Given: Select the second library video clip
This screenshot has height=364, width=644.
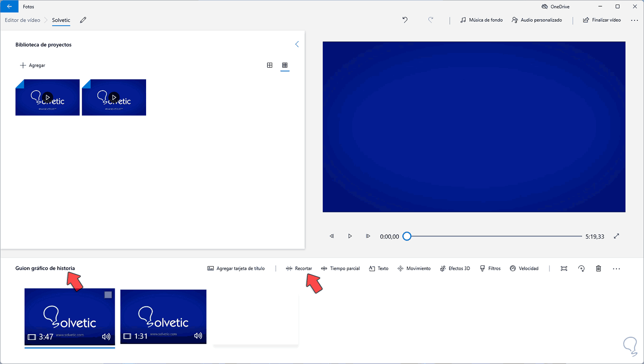Looking at the screenshot, I should (x=114, y=97).
